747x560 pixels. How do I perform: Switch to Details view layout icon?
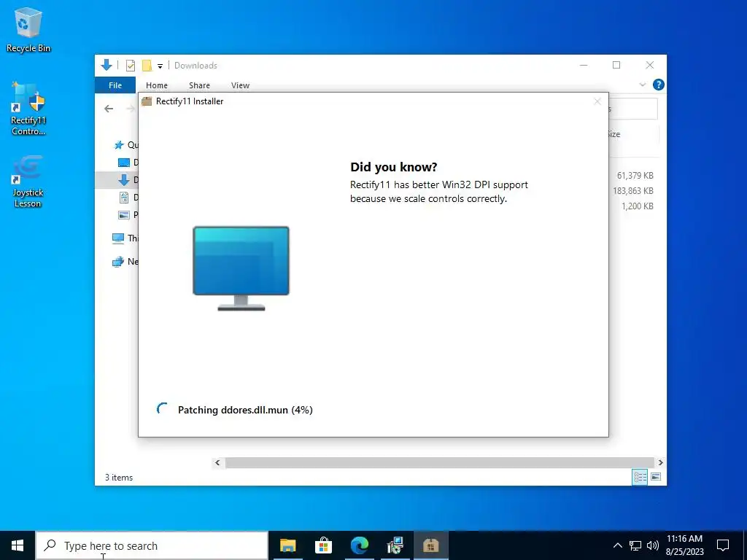(640, 477)
